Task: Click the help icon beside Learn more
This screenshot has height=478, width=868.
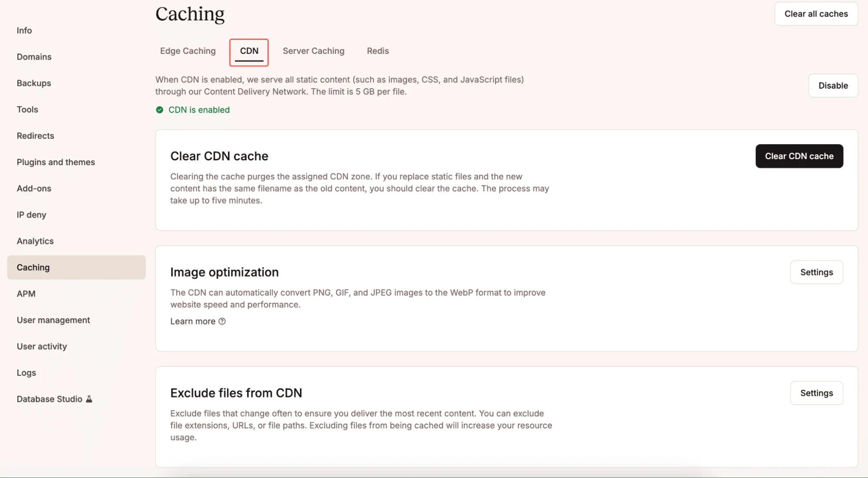Action: 222,321
